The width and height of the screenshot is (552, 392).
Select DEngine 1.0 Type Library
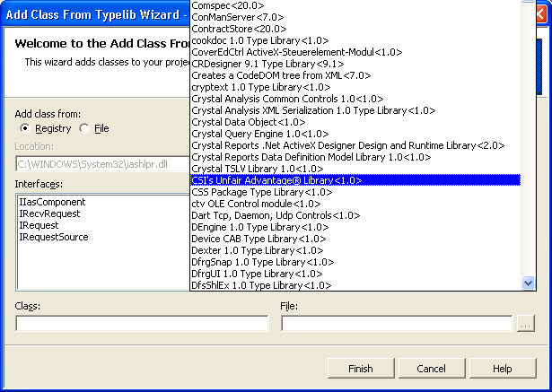point(355,227)
